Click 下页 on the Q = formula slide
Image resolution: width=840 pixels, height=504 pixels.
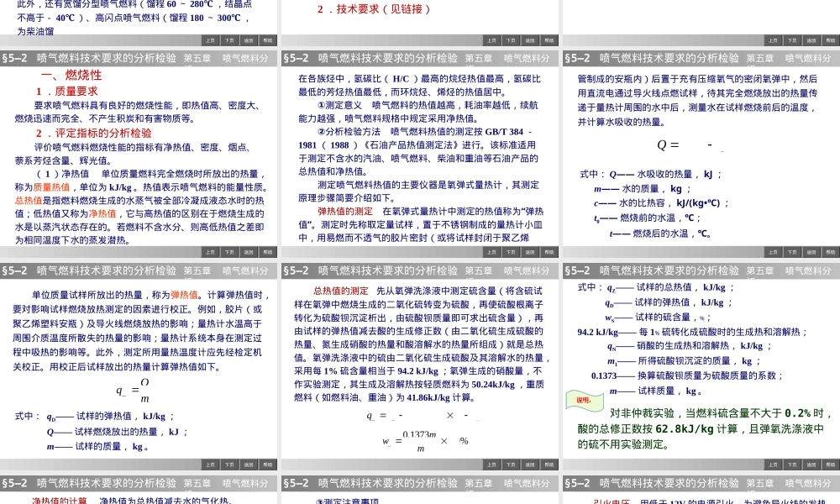pyautogui.click(x=792, y=252)
